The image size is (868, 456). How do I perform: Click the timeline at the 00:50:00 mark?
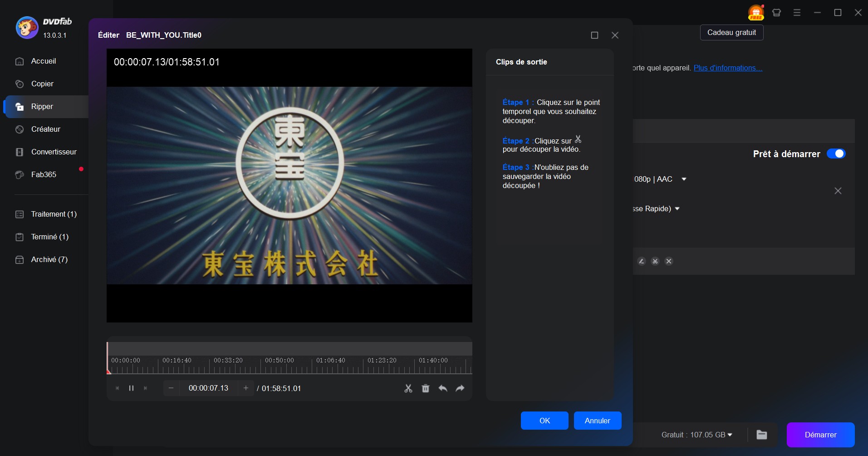pyautogui.click(x=280, y=361)
